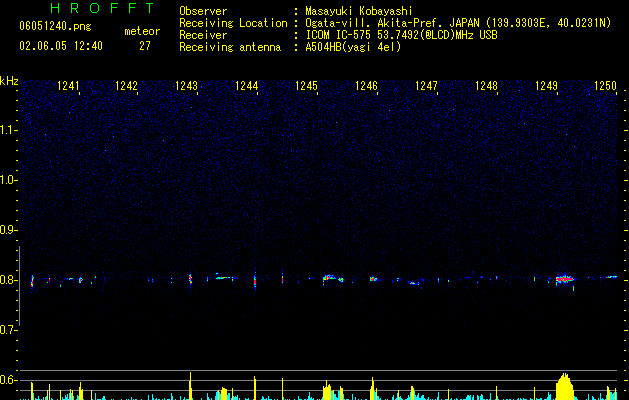Click the gray vertical range bar beside 0.8

point(19,286)
